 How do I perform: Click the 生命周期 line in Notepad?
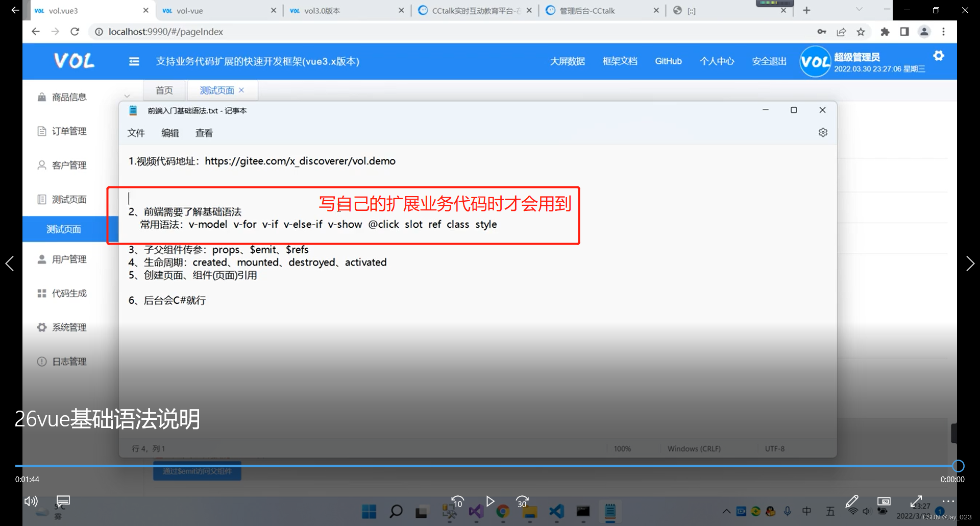(258, 262)
